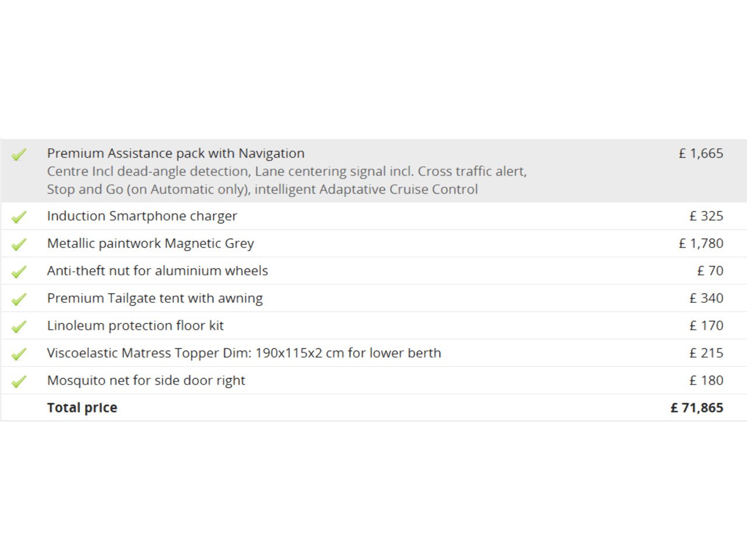Click the £ 71,865 total amount
This screenshot has width=747, height=560.
tap(697, 408)
